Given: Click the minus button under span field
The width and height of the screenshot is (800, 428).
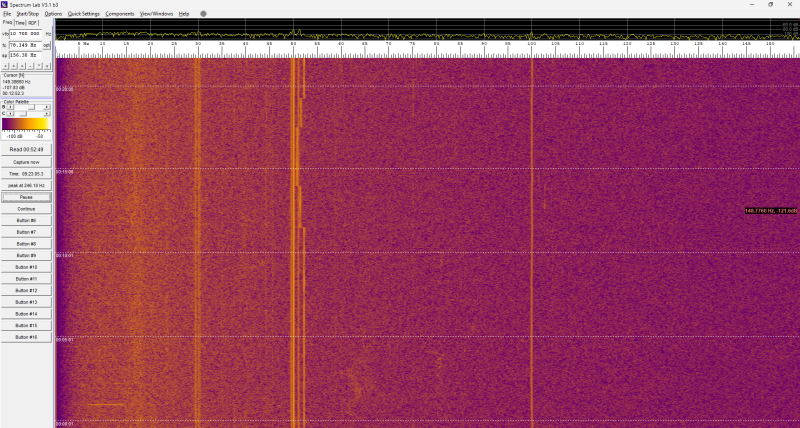Looking at the screenshot, I should (30, 66).
